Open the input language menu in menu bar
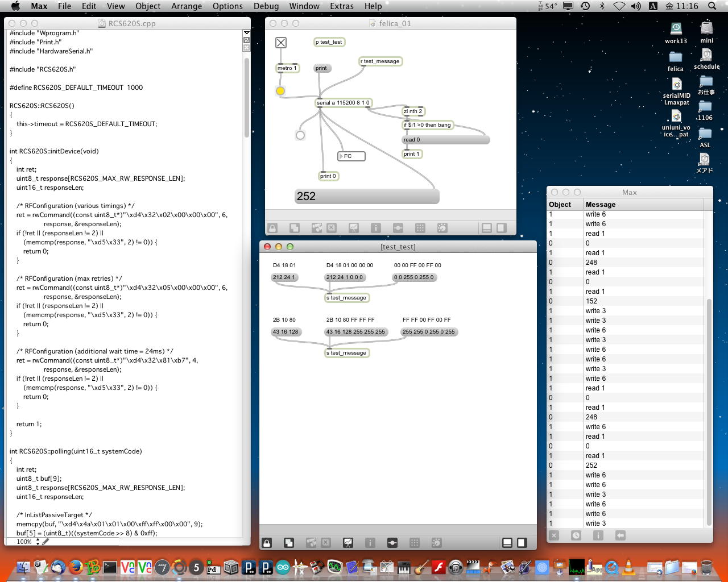728x582 pixels. coord(653,6)
